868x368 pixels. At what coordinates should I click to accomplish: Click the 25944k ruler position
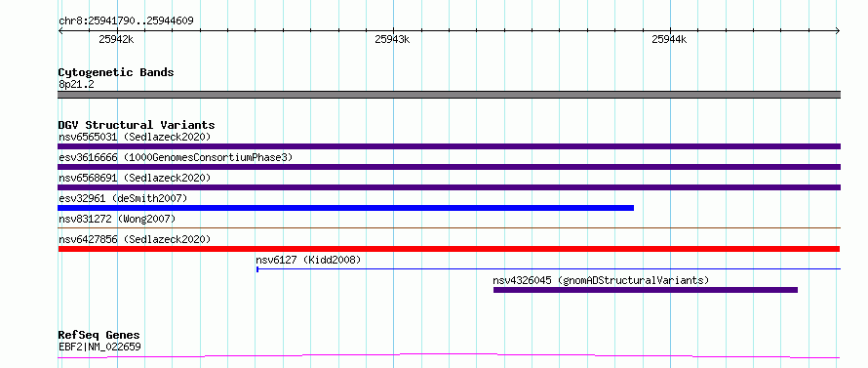click(x=669, y=39)
